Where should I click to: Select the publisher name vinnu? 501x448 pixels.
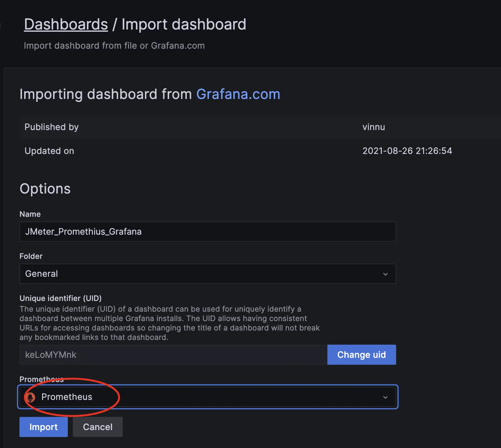[374, 127]
